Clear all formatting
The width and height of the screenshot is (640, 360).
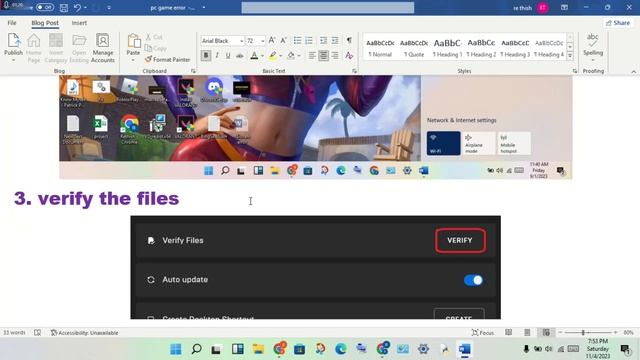click(x=349, y=56)
